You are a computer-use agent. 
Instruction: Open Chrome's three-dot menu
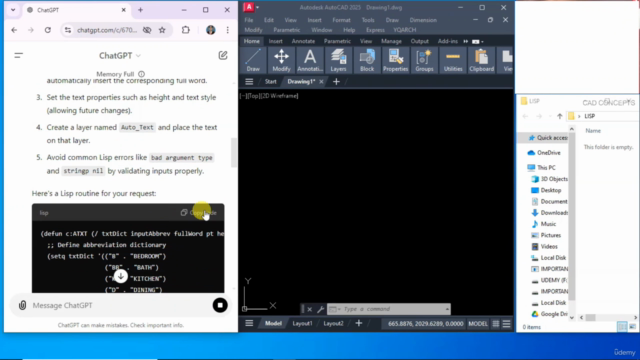[228, 30]
